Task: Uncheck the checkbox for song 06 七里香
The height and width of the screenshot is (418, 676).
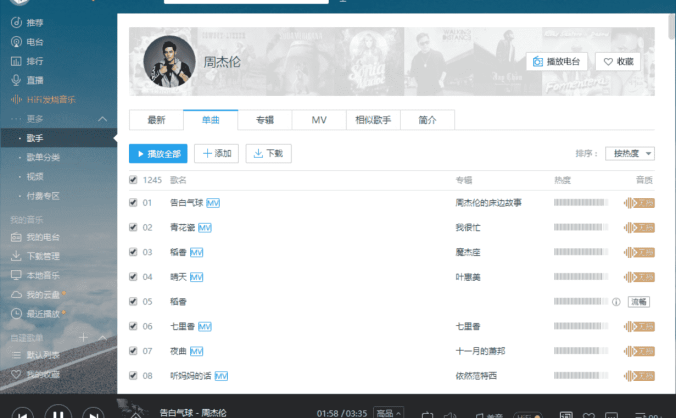Action: (x=133, y=326)
